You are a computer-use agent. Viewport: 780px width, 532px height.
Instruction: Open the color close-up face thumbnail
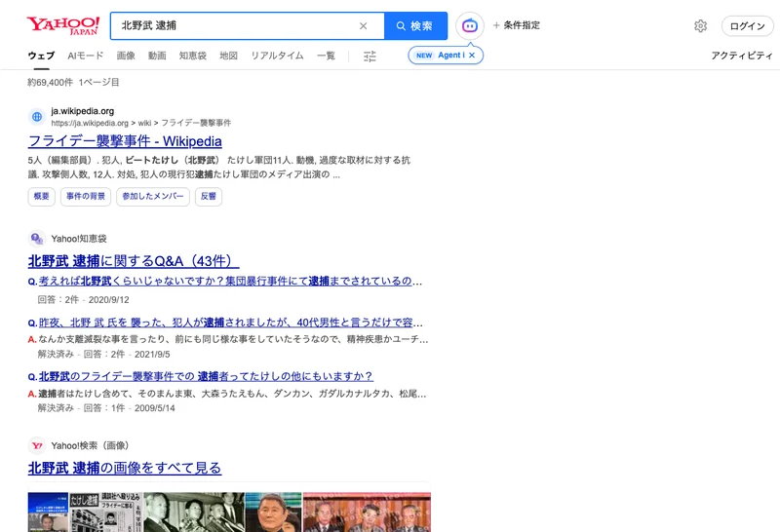274,513
